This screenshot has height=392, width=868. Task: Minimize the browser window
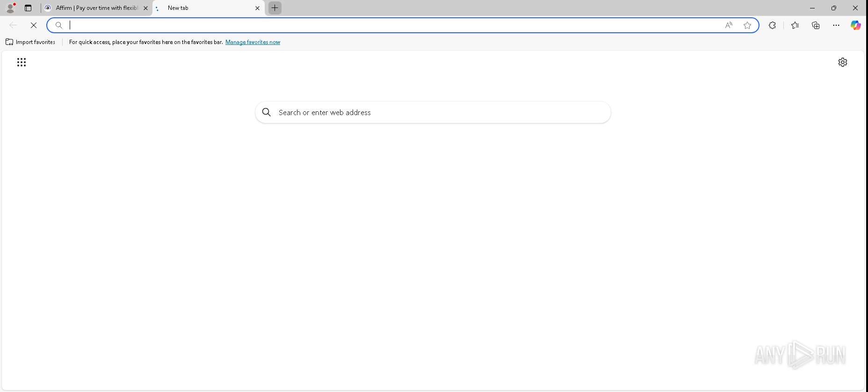coord(812,8)
